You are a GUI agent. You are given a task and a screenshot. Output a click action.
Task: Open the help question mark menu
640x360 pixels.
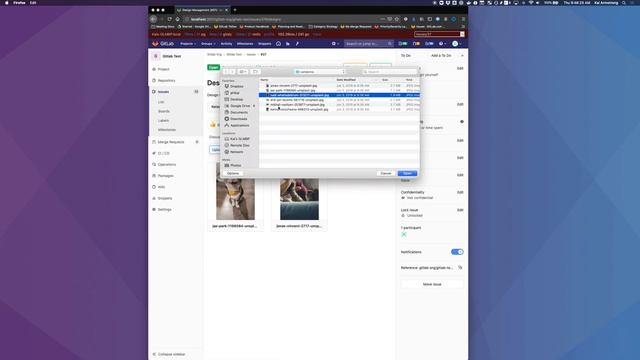pos(442,44)
